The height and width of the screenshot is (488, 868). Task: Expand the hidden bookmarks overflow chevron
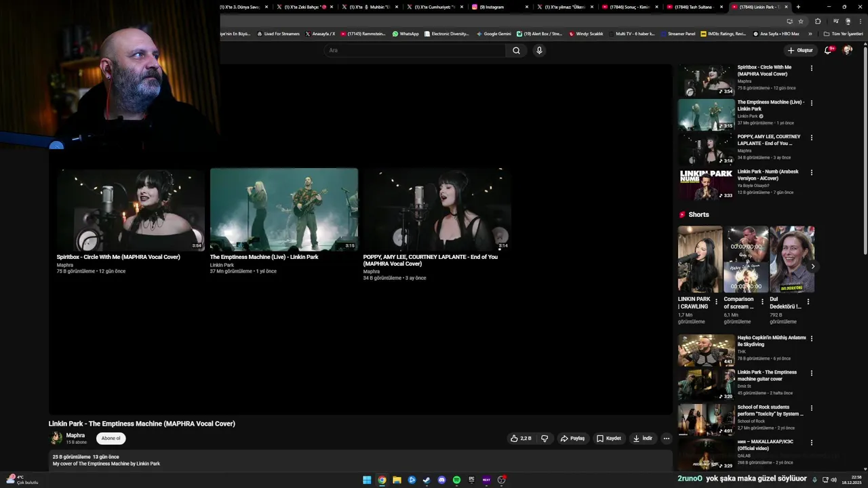[810, 34]
